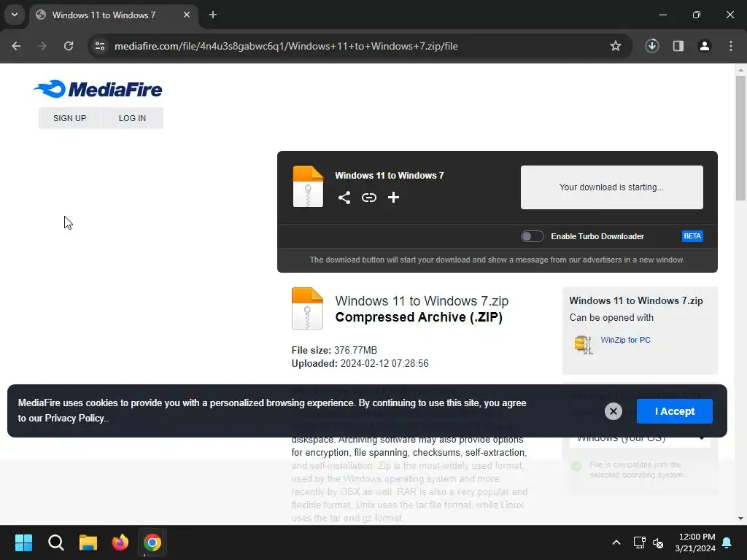Viewport: 747px width, 560px height.
Task: Click the zip file icon in the dark panel
Action: point(308,186)
